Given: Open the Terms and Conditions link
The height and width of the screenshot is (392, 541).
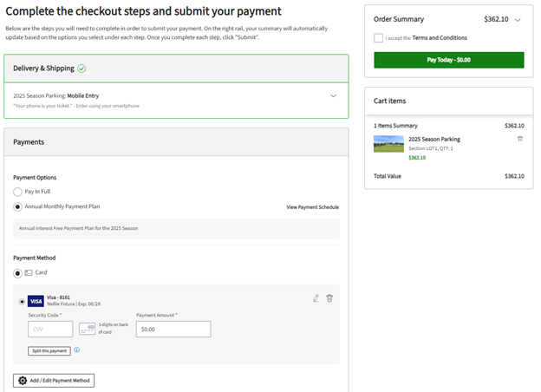Looking at the screenshot, I should tap(440, 38).
